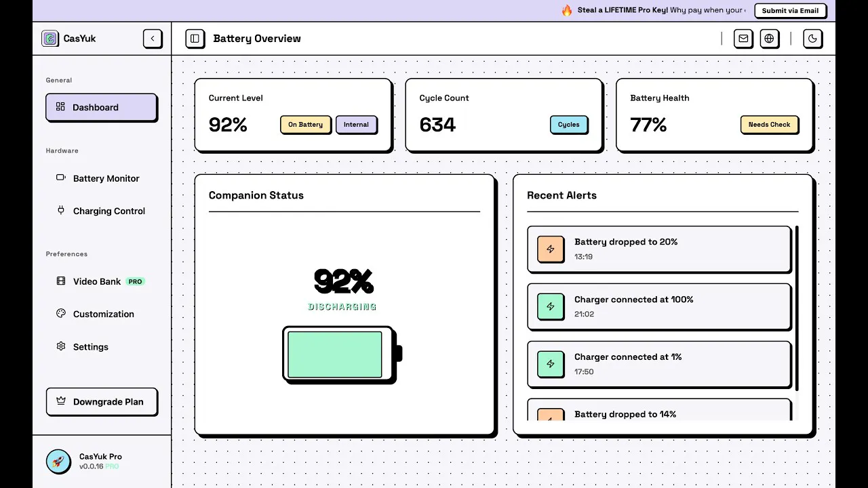Toggle dark mode moon icon
Viewport: 868px width, 488px height.
(812, 39)
